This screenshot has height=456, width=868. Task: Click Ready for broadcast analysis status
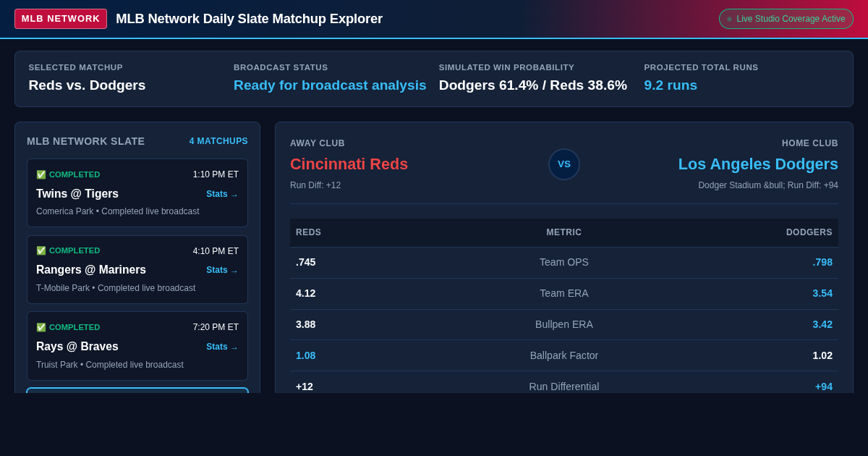click(x=330, y=85)
